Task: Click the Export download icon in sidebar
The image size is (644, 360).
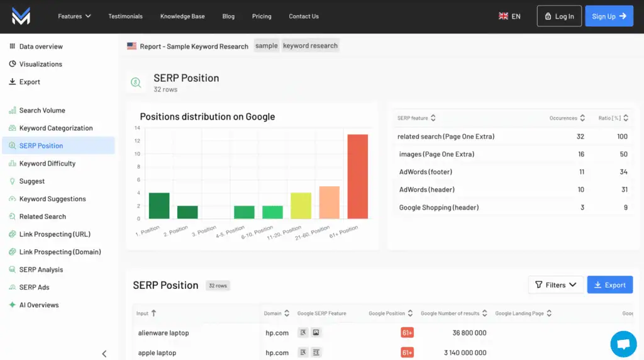Action: [13, 82]
